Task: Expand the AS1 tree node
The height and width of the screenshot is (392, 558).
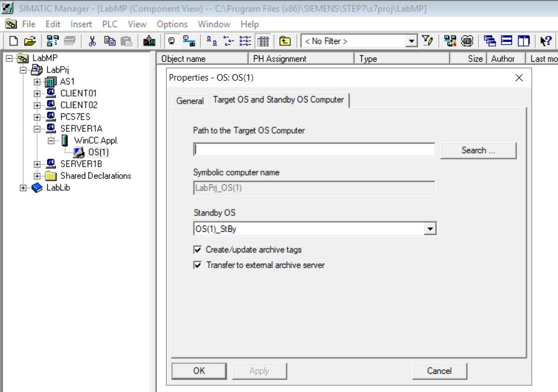Action: [x=37, y=82]
